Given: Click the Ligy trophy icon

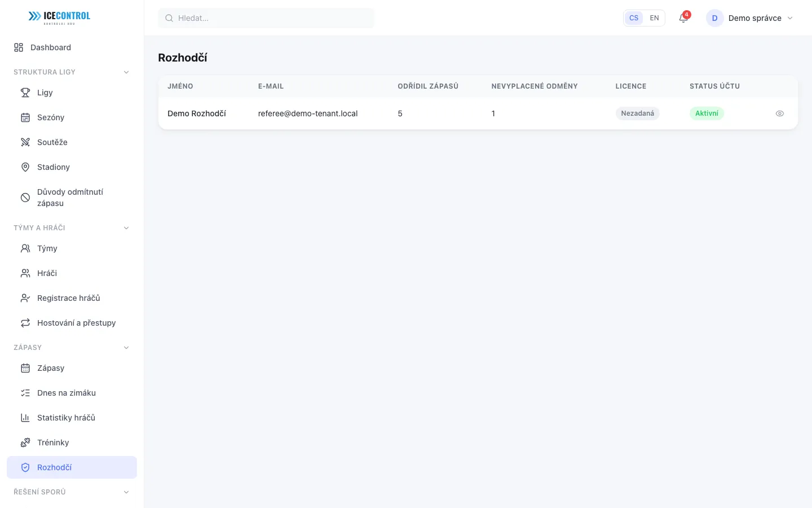Looking at the screenshot, I should (25, 93).
